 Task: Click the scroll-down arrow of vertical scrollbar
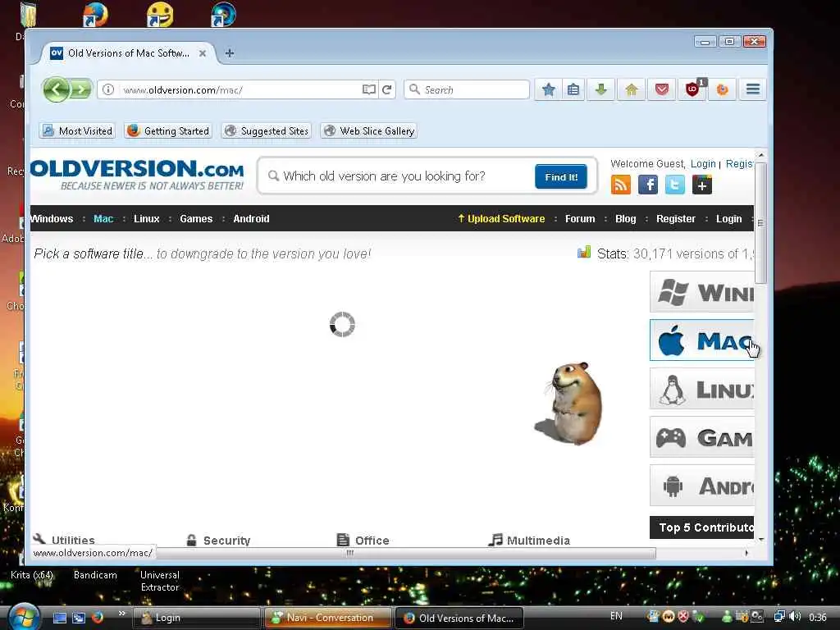pos(761,540)
